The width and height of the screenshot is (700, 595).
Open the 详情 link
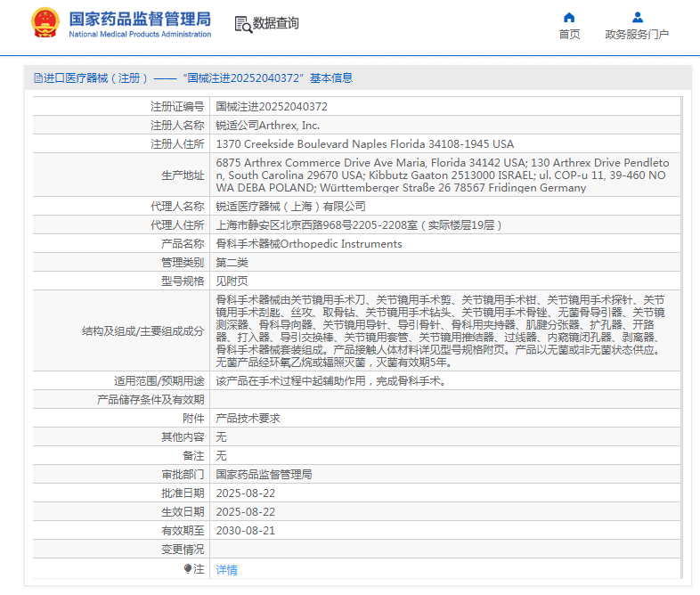(x=227, y=570)
